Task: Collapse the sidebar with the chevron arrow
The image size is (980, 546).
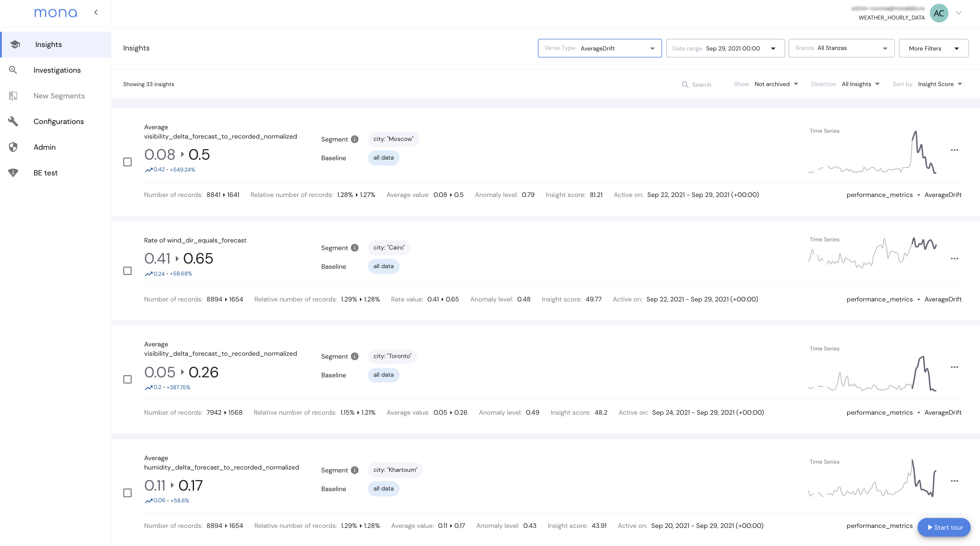Action: pyautogui.click(x=96, y=13)
